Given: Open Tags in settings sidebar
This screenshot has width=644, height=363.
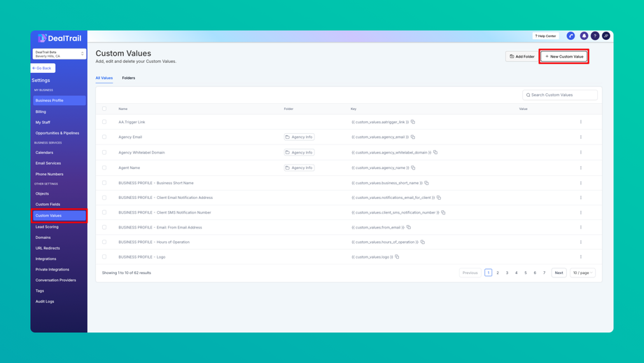Looking at the screenshot, I should point(40,291).
